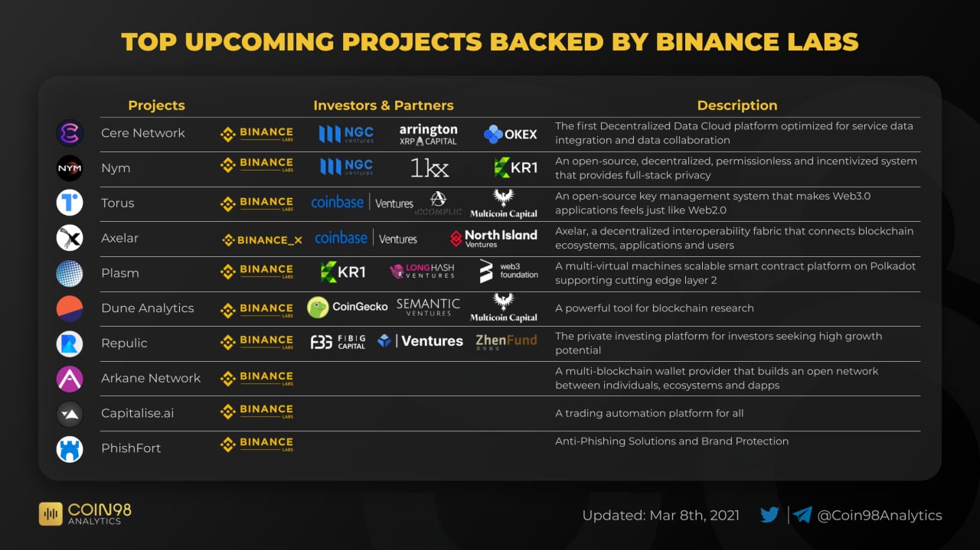This screenshot has height=550, width=980.
Task: Click the Capitalise.ai logo icon
Action: (x=70, y=414)
